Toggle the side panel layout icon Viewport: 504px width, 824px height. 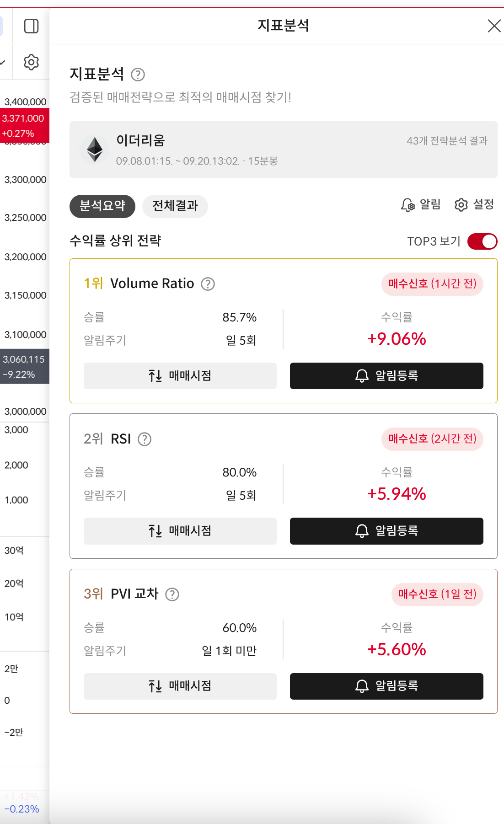(31, 26)
